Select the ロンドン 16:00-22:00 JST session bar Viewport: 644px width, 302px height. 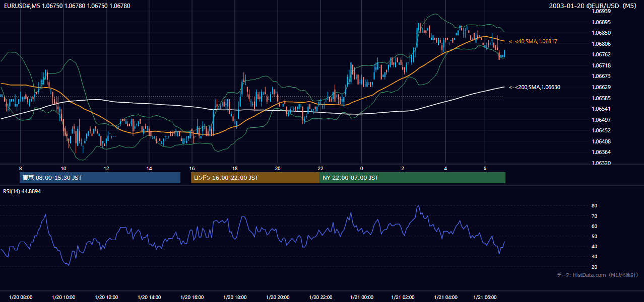coord(255,178)
